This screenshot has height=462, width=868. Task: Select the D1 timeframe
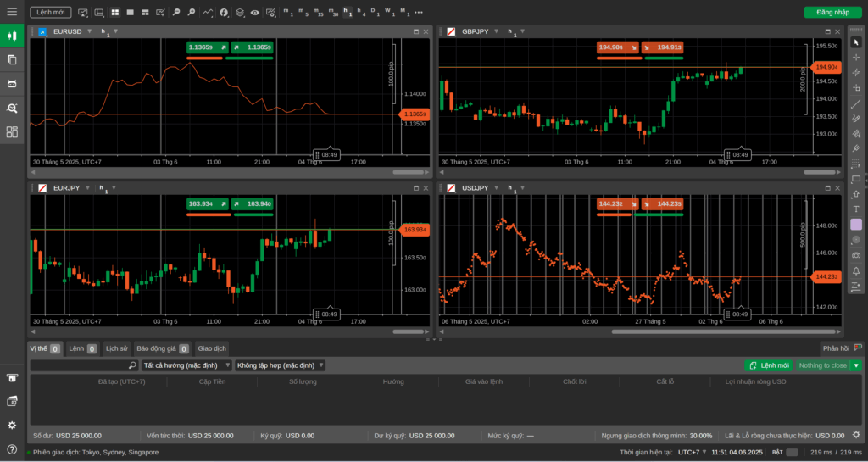376,12
